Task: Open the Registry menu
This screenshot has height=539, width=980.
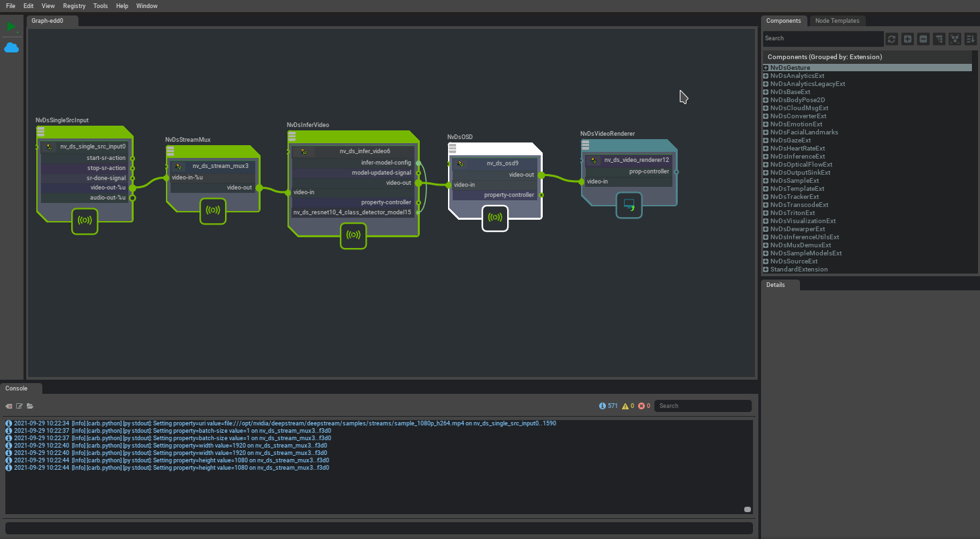Action: coord(74,6)
